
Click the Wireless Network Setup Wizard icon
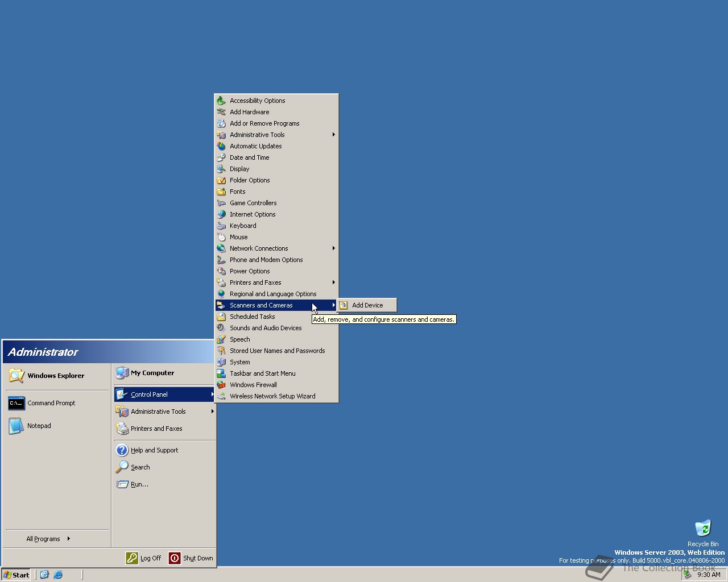point(221,396)
